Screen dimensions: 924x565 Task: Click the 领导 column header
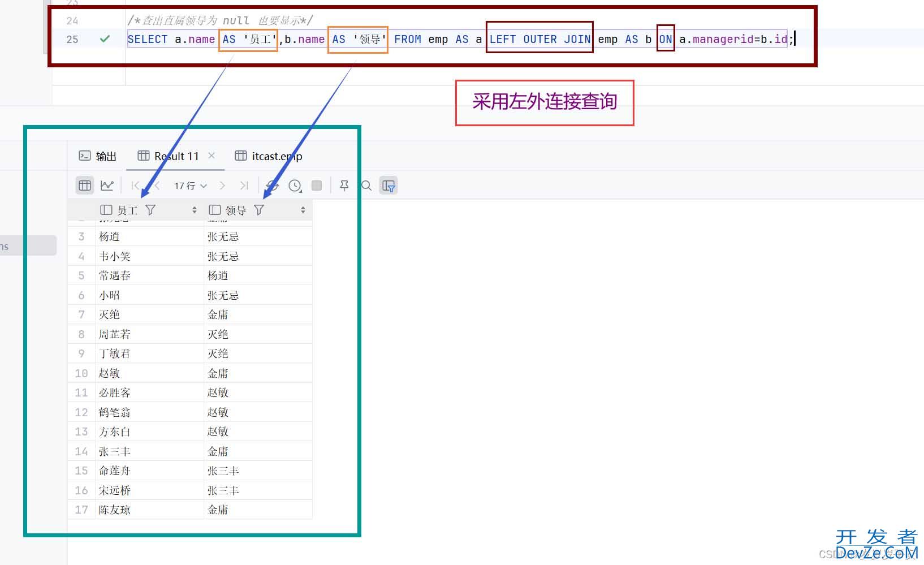[x=258, y=210]
